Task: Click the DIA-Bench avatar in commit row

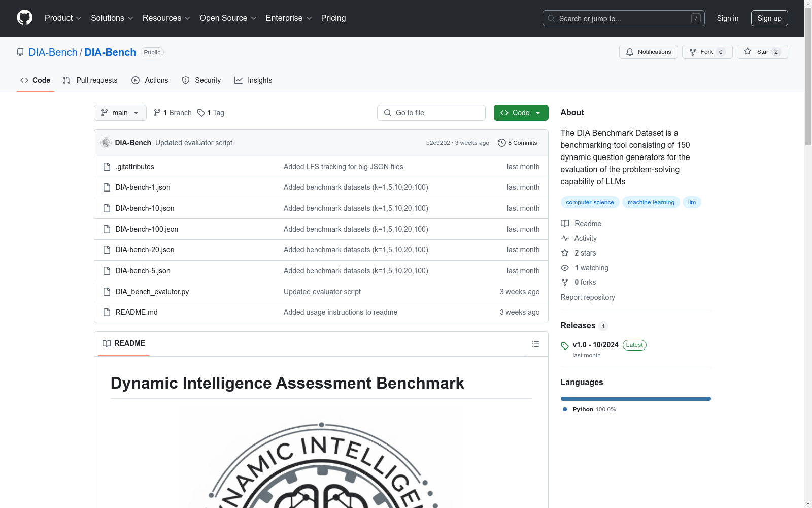Action: [106, 143]
